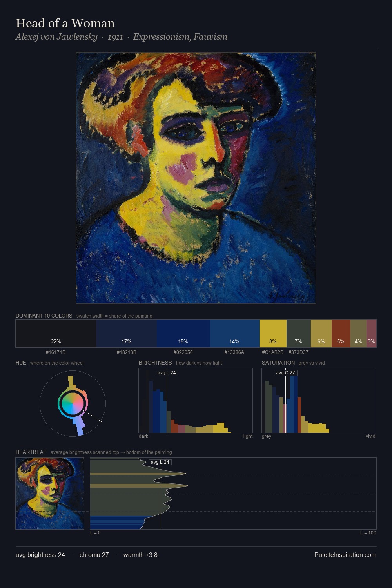Screen dimensions: 392x588
Task: Select the 3% mauve swatch
Action: 371,334
